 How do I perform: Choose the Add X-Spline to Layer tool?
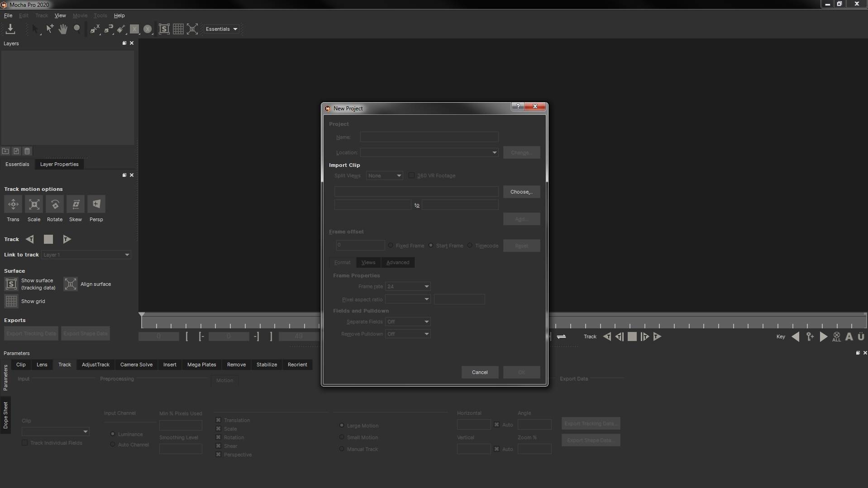coord(109,29)
